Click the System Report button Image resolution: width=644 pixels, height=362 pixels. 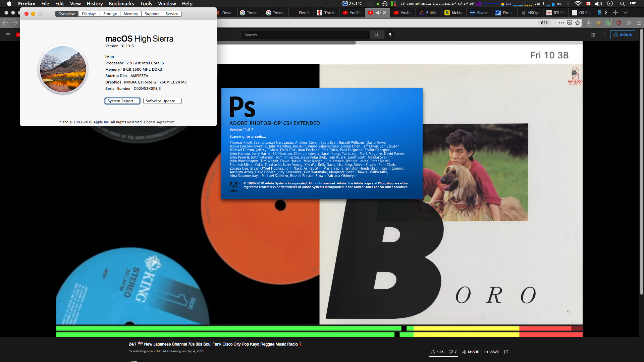[122, 101]
